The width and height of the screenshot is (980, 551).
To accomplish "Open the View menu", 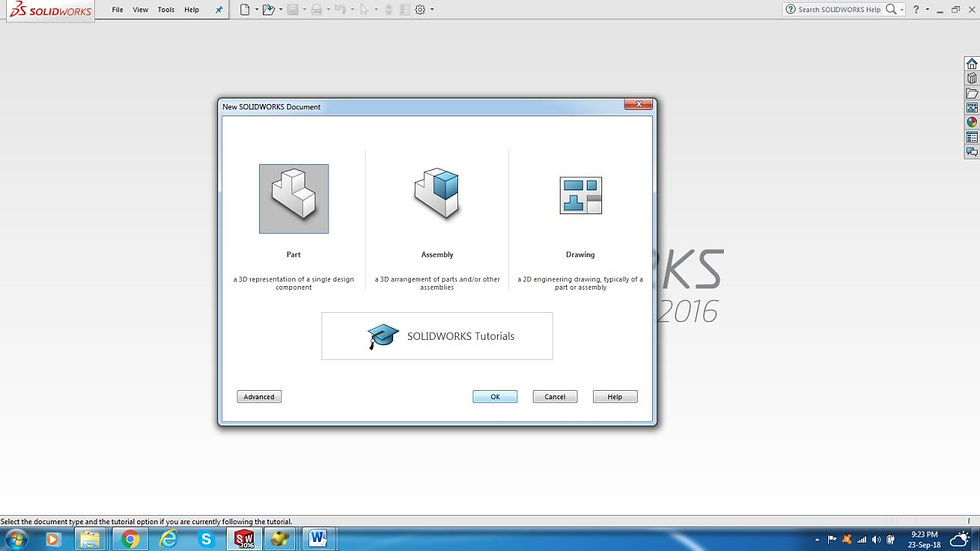I will click(x=141, y=9).
